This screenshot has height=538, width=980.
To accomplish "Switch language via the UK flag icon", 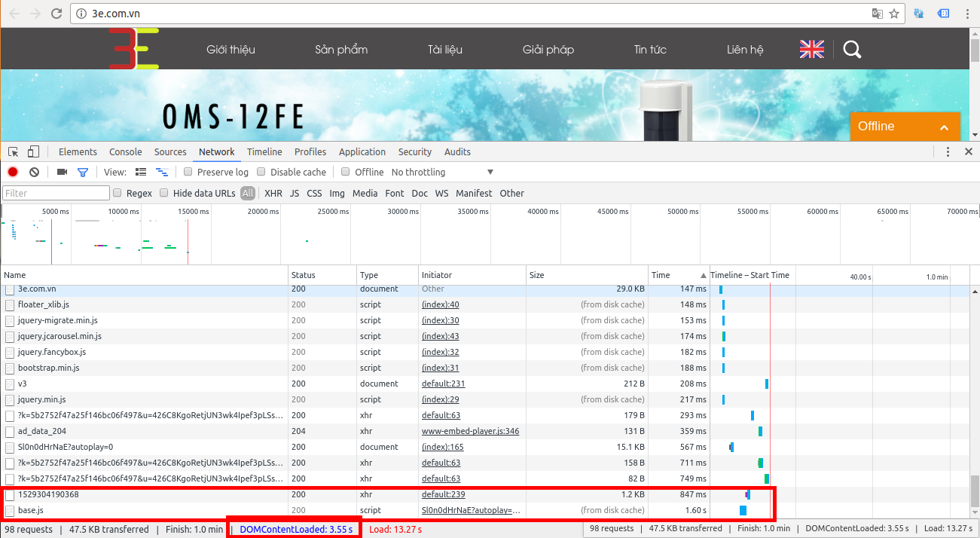I will coord(812,50).
